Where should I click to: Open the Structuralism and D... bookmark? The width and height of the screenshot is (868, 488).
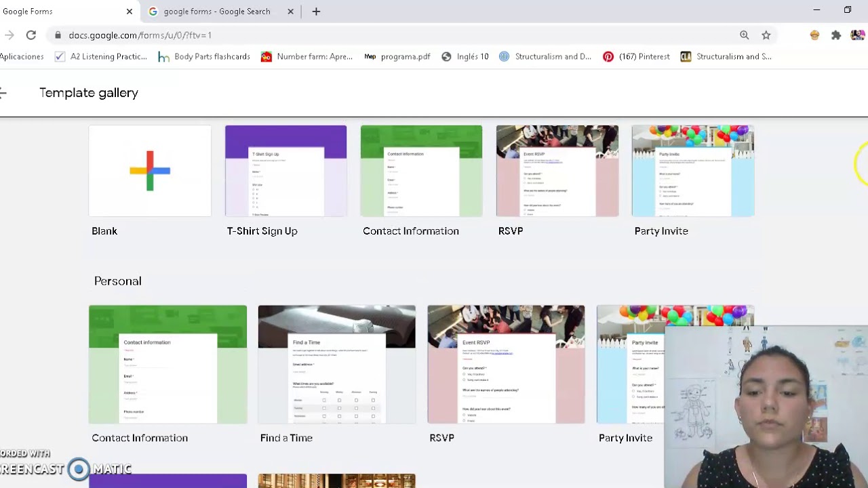[545, 57]
